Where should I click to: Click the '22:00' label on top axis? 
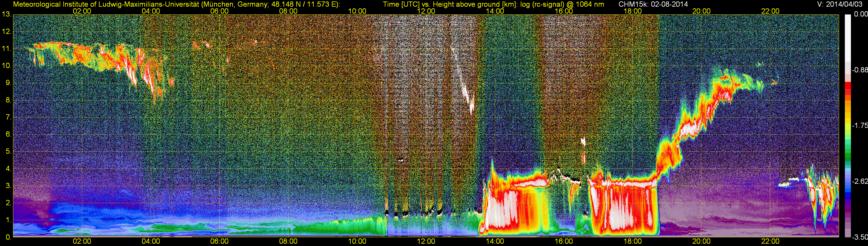pos(770,11)
